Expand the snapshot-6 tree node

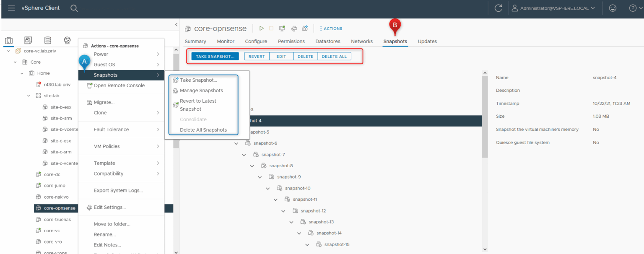coord(236,143)
